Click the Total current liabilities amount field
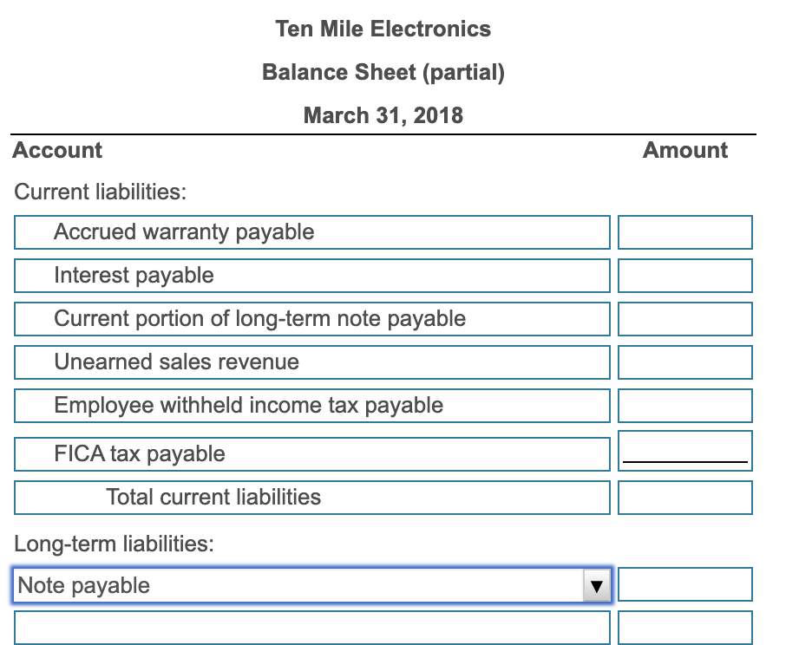Image resolution: width=812 pixels, height=645 pixels. [684, 497]
